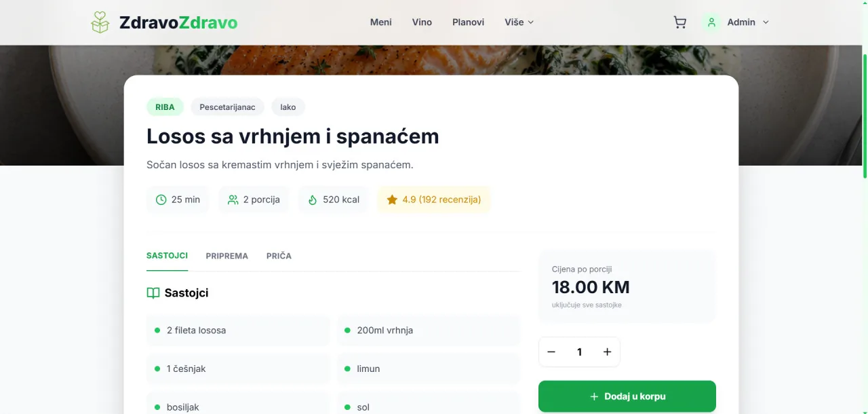This screenshot has height=414, width=868.
Task: Click the title 'Losos sa vrhnjem i spanaćem'
Action: [293, 136]
